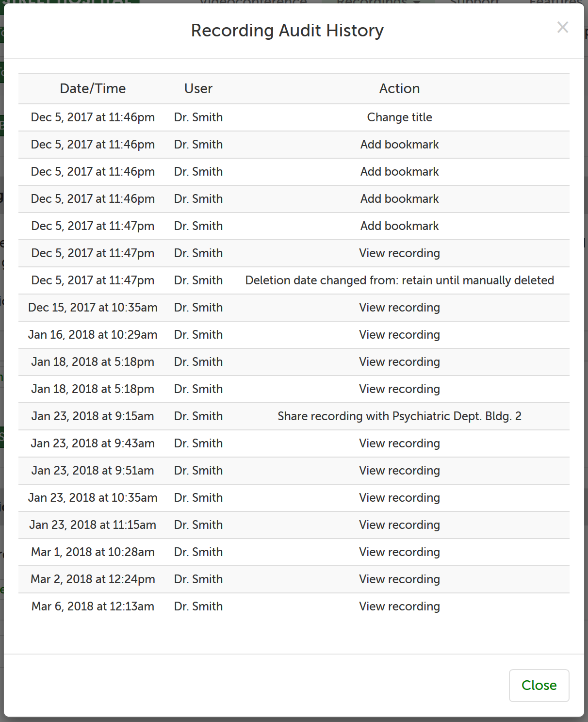Close the dialog using the X icon
Image resolution: width=588 pixels, height=722 pixels.
tap(563, 28)
